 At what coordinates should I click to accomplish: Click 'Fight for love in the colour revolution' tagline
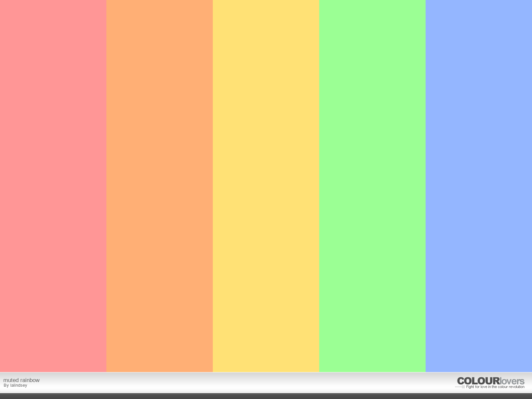[x=495, y=387]
